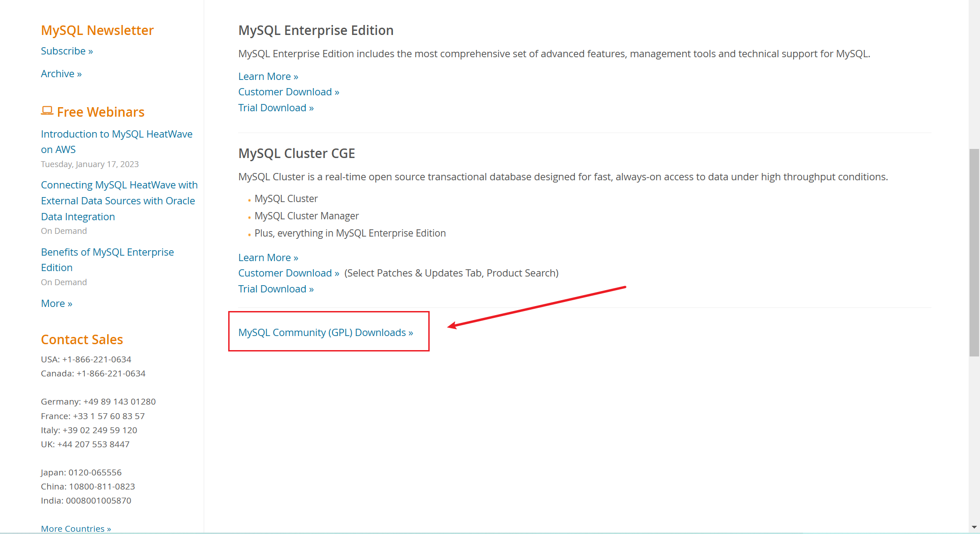The width and height of the screenshot is (980, 534).
Task: Expand the More Countries chevron arrow
Action: 108,528
